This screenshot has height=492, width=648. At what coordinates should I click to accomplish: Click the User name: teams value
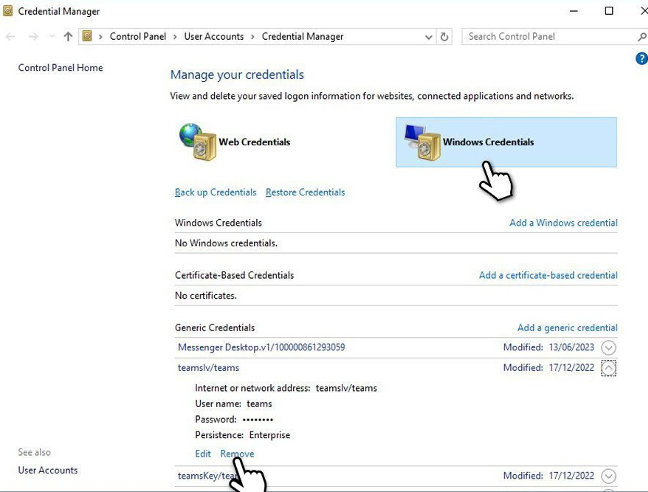[x=259, y=404]
